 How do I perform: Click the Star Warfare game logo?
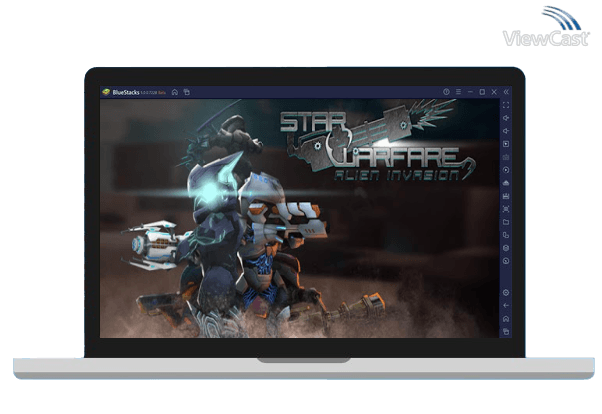click(x=378, y=140)
